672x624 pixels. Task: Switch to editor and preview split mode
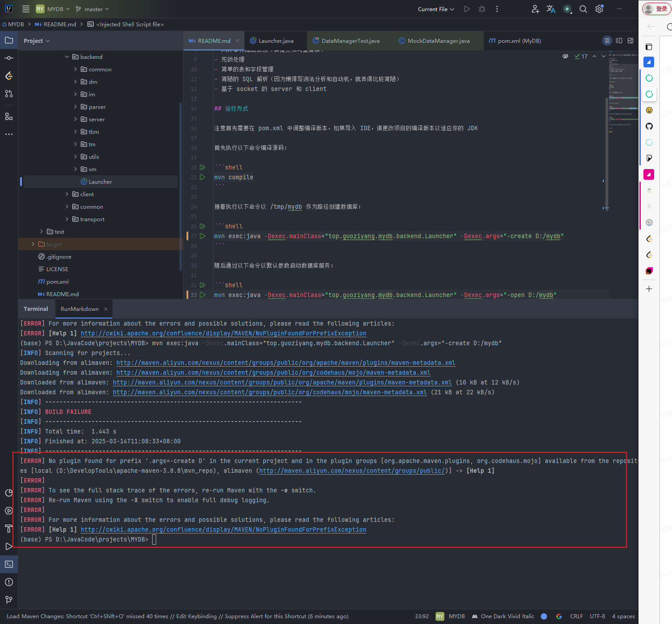pos(619,41)
